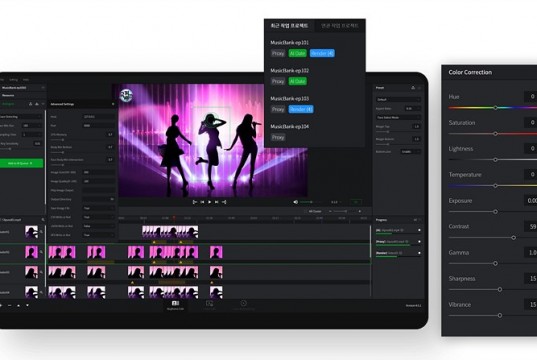
Task: Set the out-point marker icon
Action: (x=224, y=202)
